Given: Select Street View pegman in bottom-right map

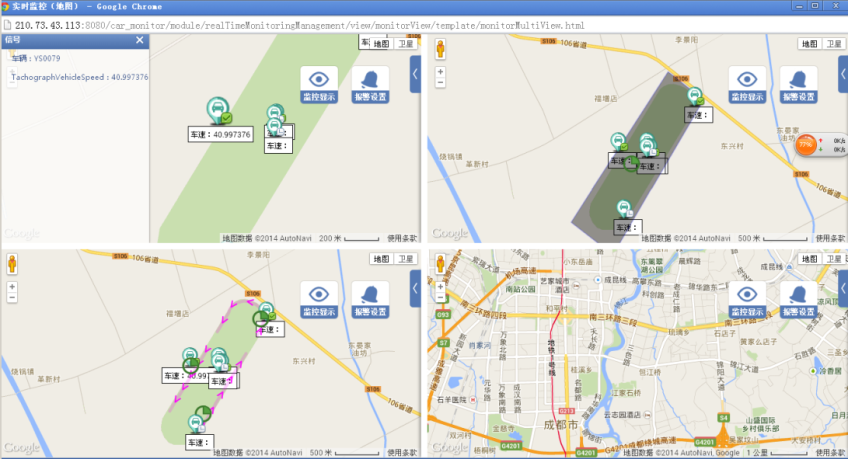Looking at the screenshot, I should 440,264.
